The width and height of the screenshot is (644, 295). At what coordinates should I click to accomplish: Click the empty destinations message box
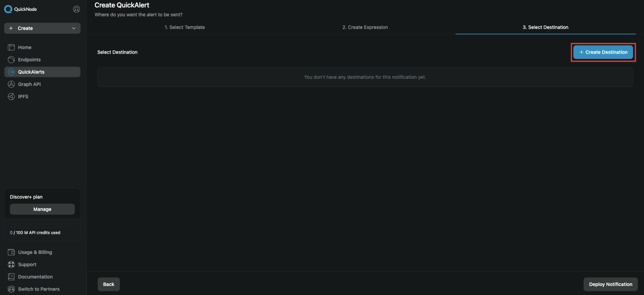(365, 77)
